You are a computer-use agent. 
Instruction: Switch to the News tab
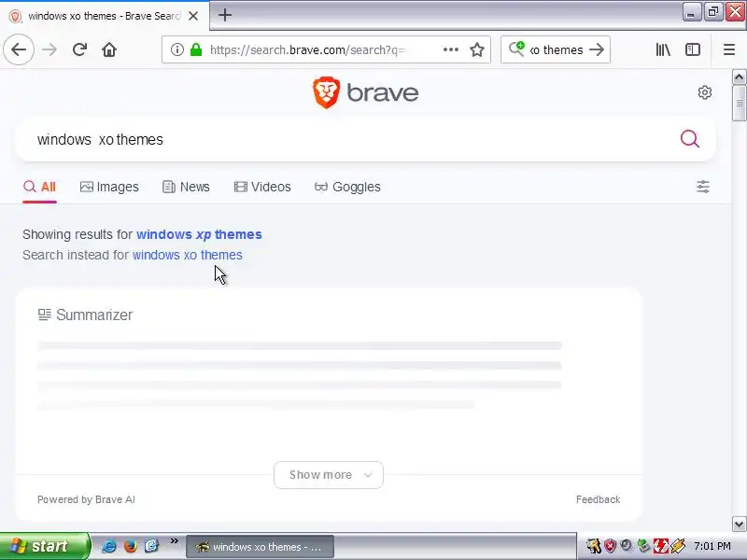tap(186, 187)
